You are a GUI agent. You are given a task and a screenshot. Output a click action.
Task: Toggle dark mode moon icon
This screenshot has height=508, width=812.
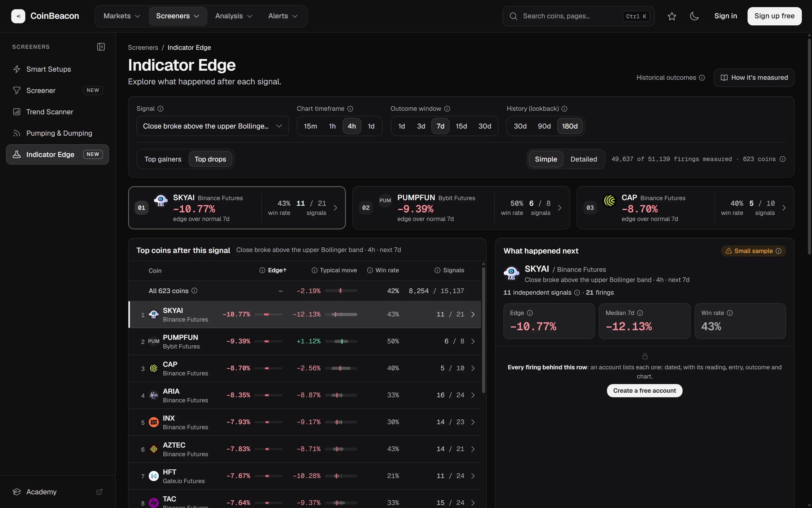tap(694, 16)
